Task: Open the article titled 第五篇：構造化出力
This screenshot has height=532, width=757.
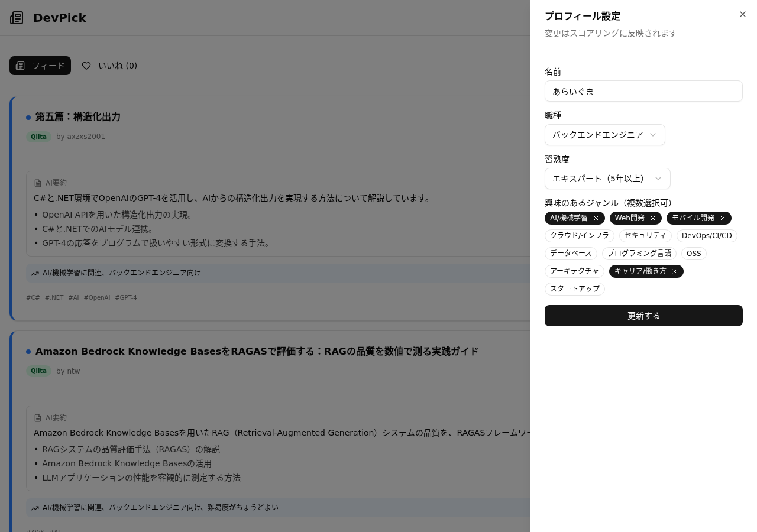Action: click(78, 117)
